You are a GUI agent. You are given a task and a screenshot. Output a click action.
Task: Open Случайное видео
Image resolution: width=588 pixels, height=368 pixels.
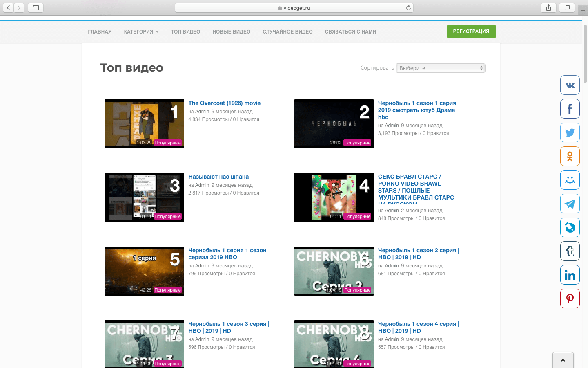point(287,31)
